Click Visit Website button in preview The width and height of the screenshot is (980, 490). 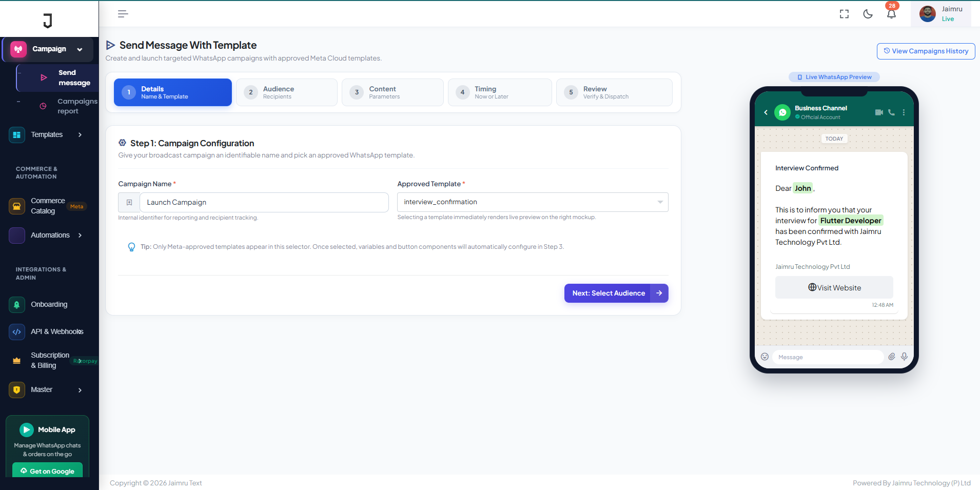834,287
